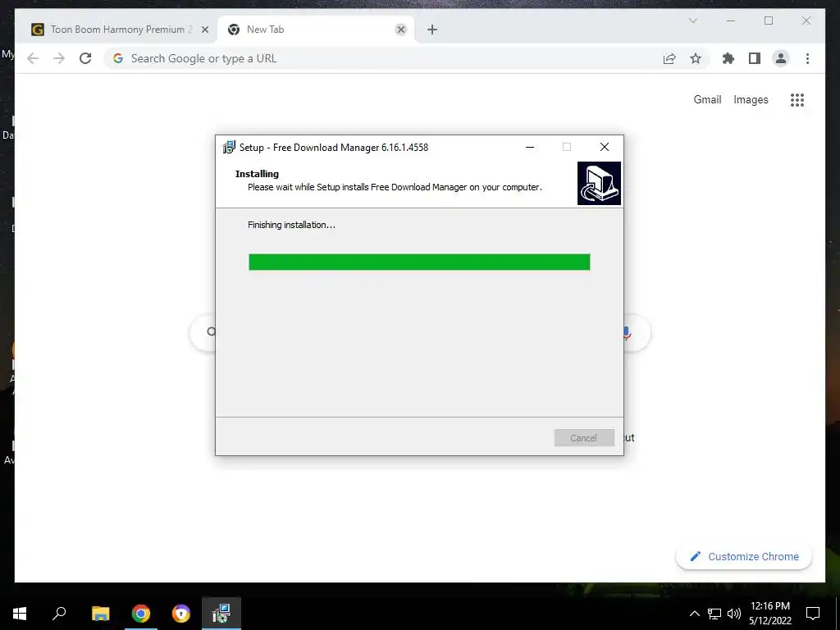Minimize the Free Download Manager setup window
Screen dimensions: 840x630
click(530, 147)
